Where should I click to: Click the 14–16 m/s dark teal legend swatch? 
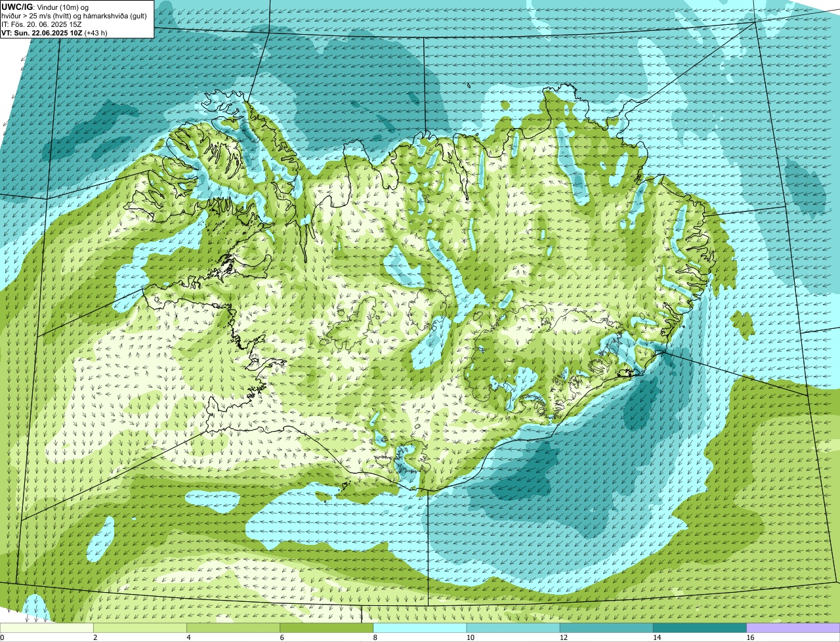(x=700, y=628)
